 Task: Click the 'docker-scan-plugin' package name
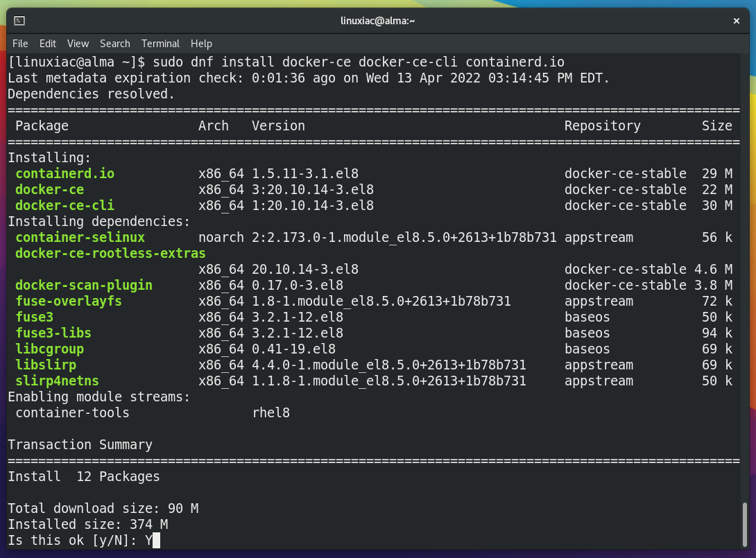click(84, 285)
